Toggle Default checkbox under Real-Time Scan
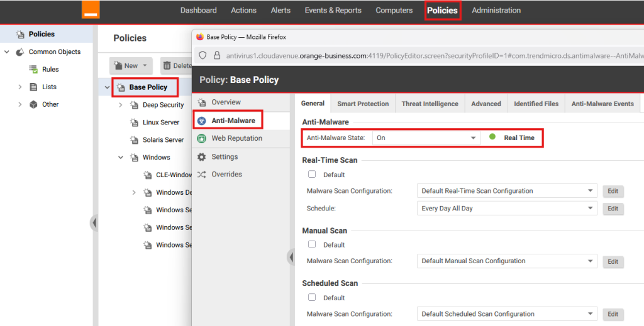The width and height of the screenshot is (644, 326). pos(312,174)
